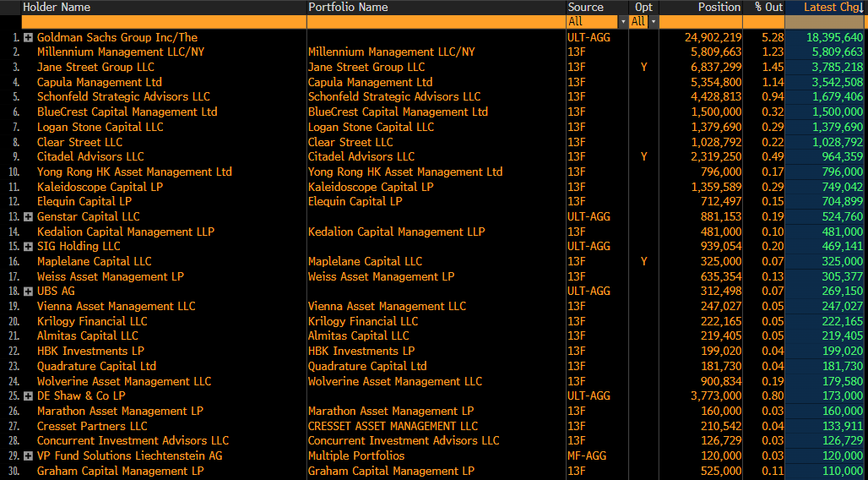Click the MF-AGG source cell
The height and width of the screenshot is (480, 868).
coord(587,456)
